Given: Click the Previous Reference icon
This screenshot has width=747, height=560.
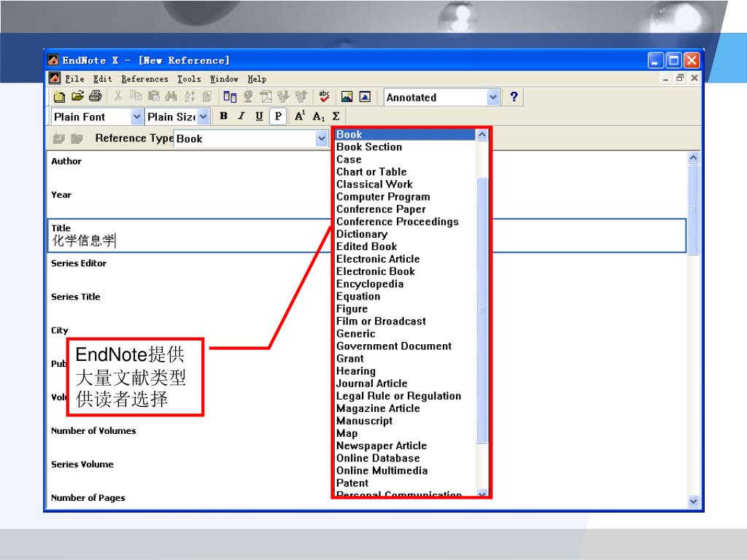Looking at the screenshot, I should (58, 139).
